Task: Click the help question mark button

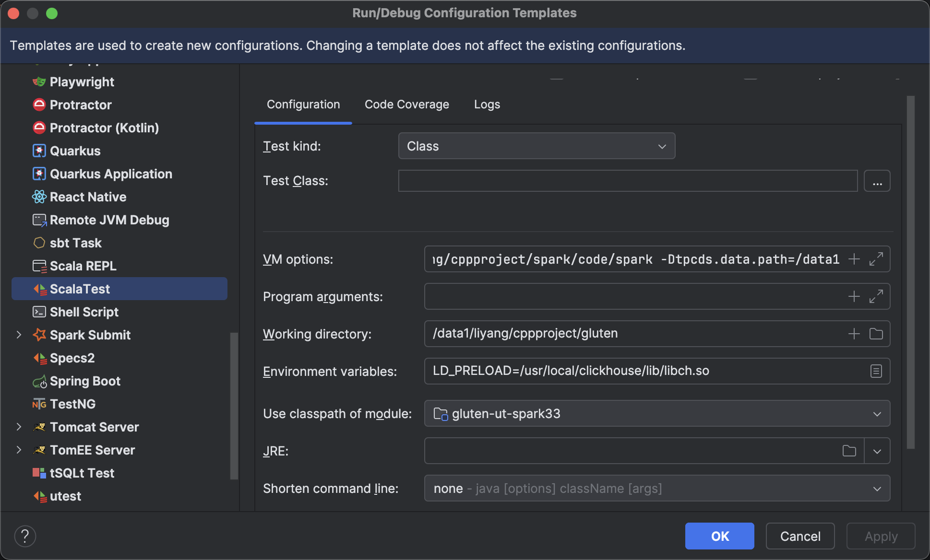Action: (25, 536)
